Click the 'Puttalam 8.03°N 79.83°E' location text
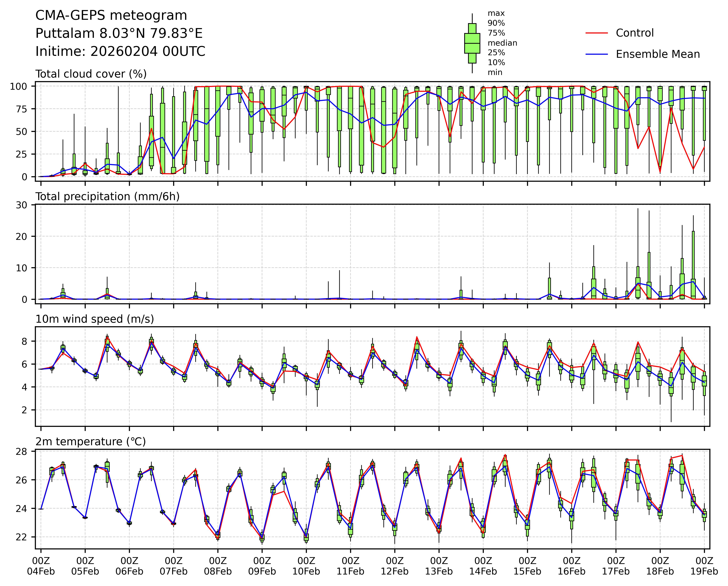The image size is (728, 586). pos(119,33)
